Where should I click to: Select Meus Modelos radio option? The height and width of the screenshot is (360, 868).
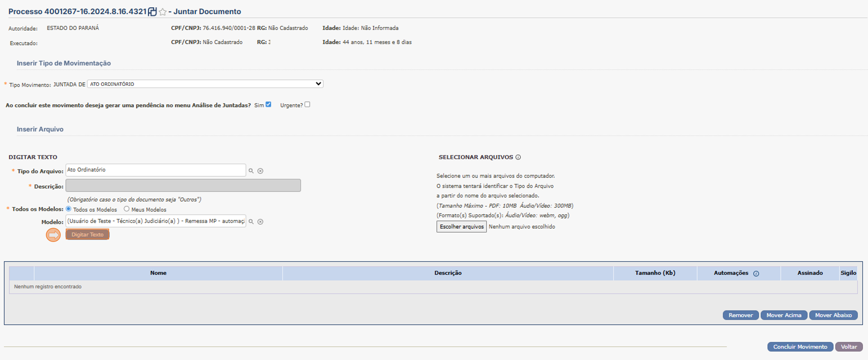(x=126, y=209)
